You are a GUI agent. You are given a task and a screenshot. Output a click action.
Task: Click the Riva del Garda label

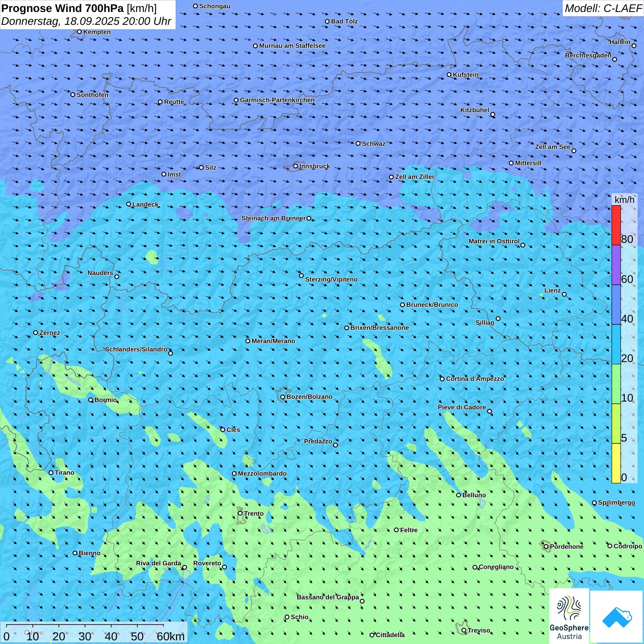point(159,563)
